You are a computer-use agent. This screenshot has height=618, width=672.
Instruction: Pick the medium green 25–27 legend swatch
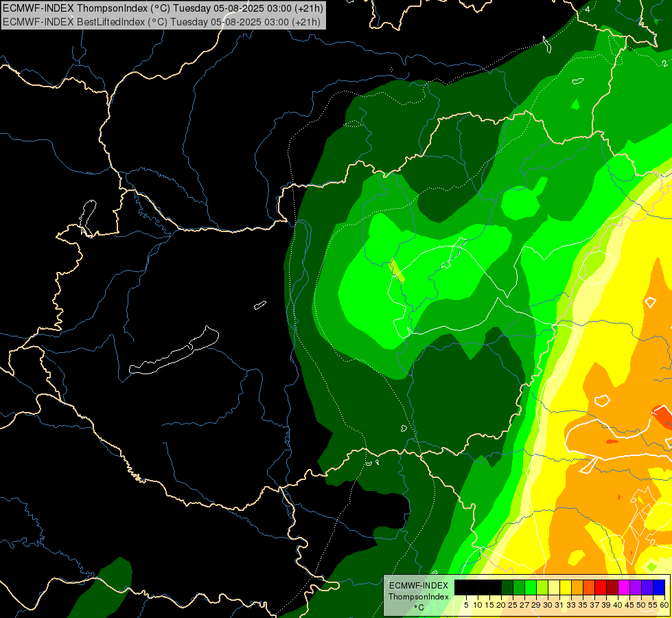click(519, 588)
